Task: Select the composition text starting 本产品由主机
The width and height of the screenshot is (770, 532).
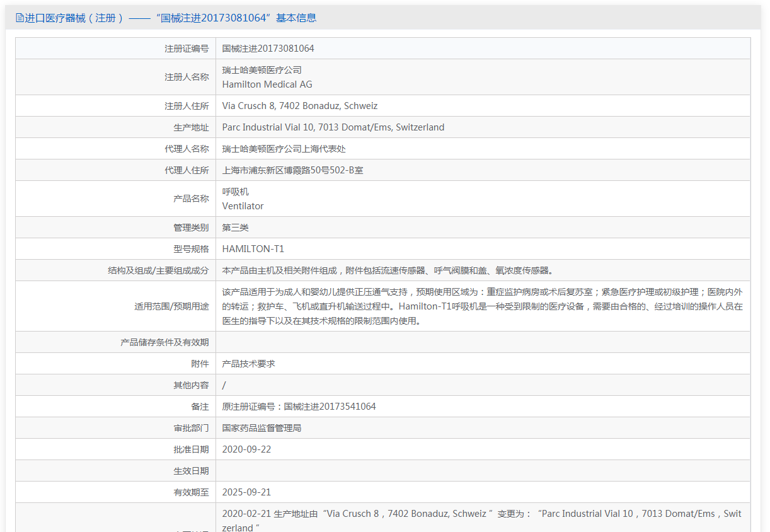Action: click(389, 270)
